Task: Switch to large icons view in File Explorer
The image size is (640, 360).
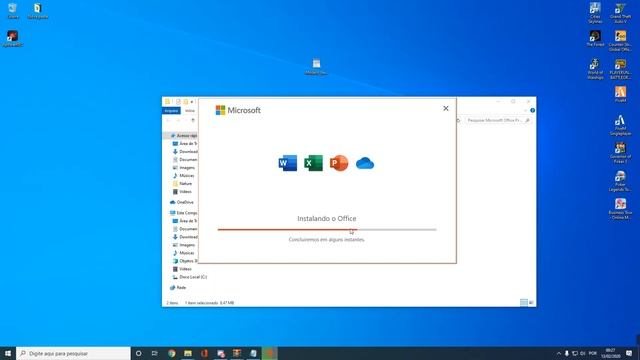Action: click(x=531, y=302)
